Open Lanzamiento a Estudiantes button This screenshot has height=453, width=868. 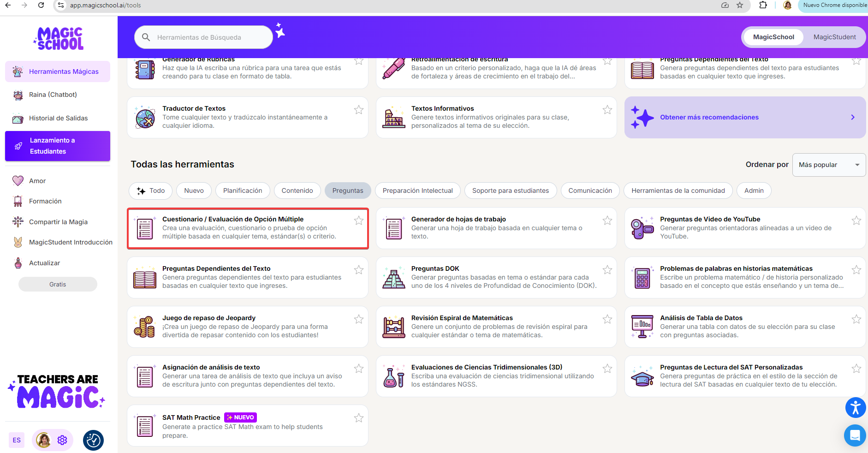(58, 146)
